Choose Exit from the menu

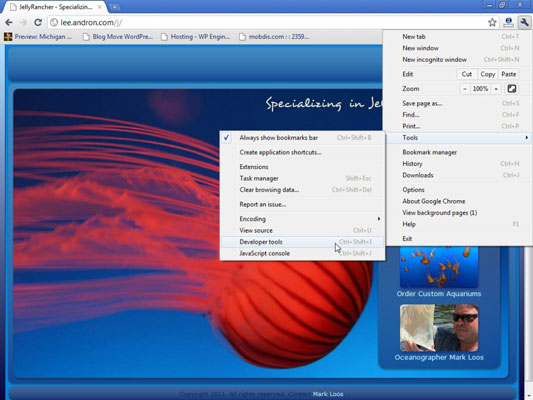click(459, 239)
